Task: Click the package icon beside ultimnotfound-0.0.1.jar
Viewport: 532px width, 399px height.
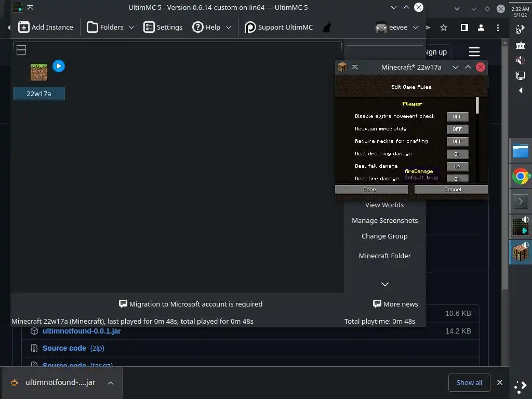Action: click(34, 331)
